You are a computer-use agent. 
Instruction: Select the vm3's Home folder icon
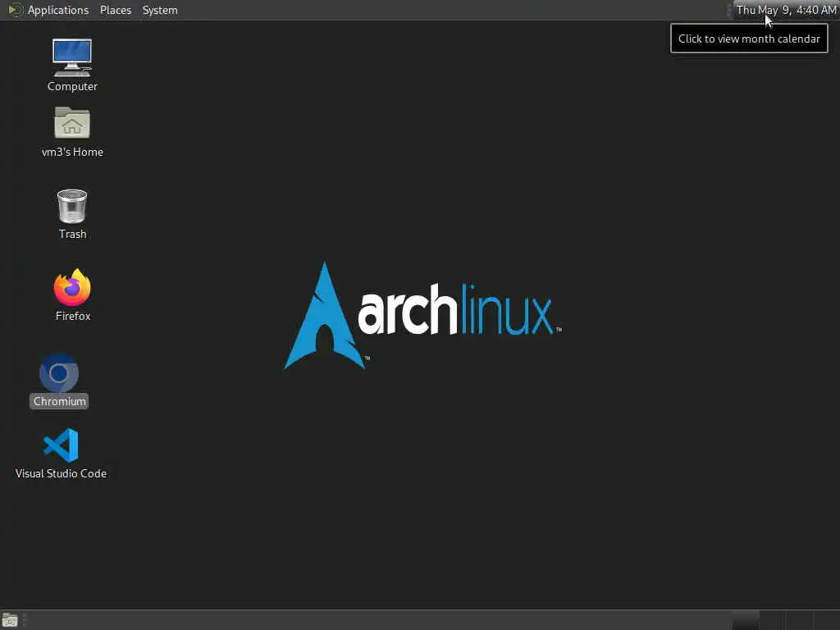(72, 132)
